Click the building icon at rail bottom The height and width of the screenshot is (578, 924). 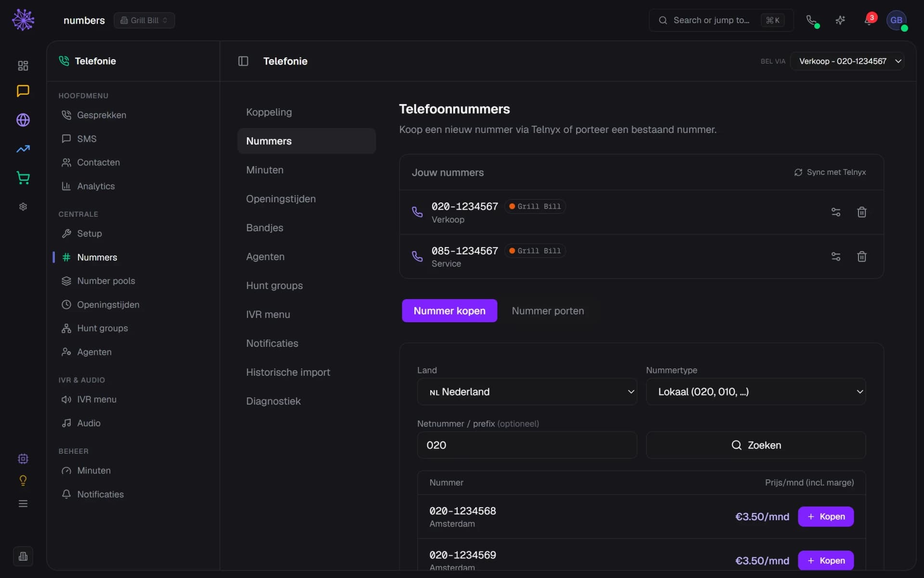pyautogui.click(x=23, y=556)
